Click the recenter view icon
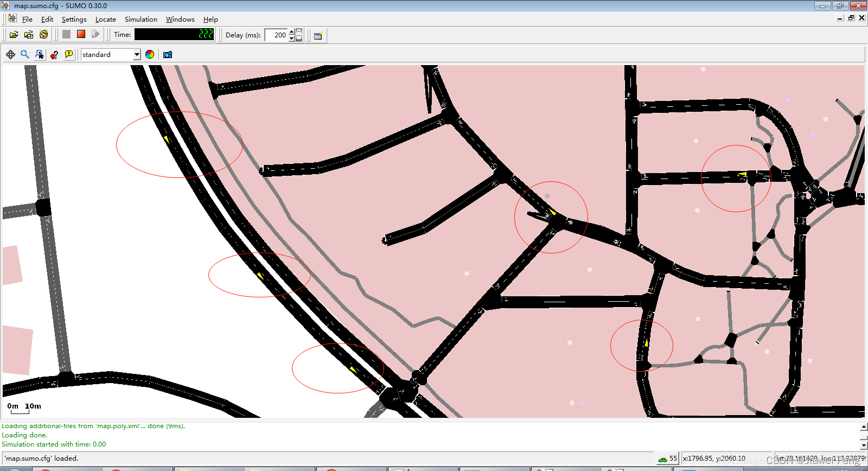 (10, 54)
